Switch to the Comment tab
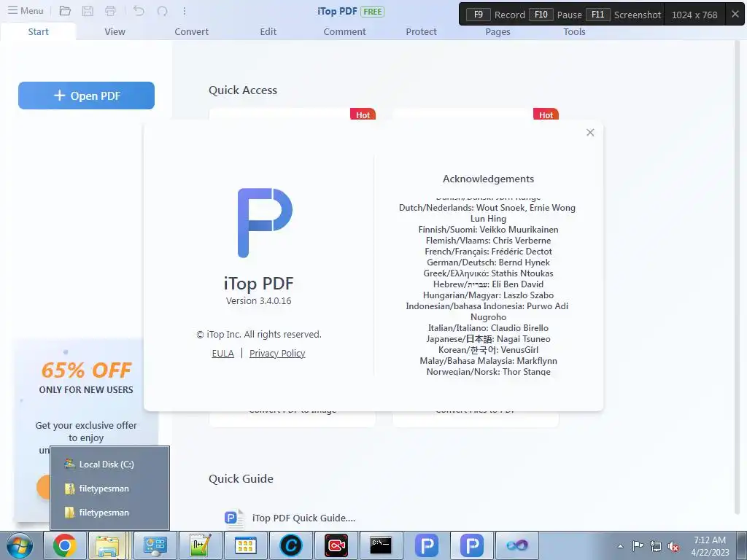 pos(344,31)
